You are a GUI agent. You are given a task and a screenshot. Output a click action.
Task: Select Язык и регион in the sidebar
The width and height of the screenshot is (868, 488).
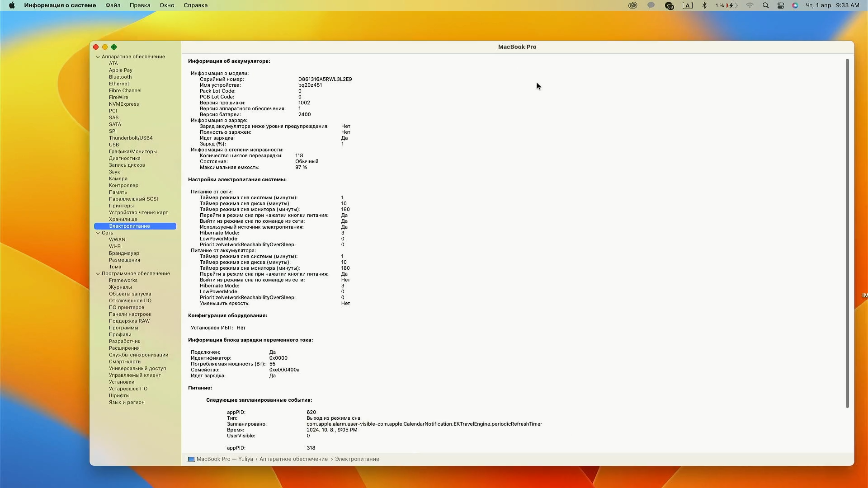pyautogui.click(x=127, y=402)
